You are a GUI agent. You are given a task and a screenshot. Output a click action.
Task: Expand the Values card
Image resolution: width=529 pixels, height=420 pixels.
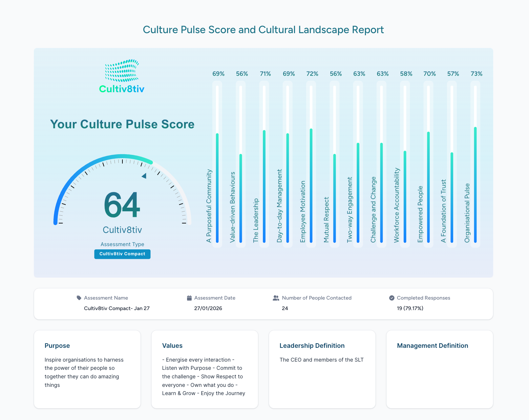point(204,369)
